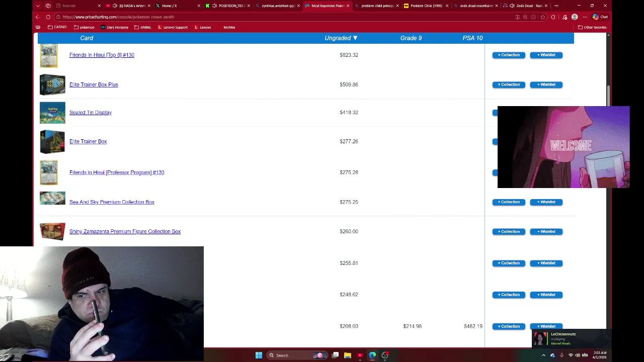Sort by the PSA 10 column header
The image size is (644, 362).
pyautogui.click(x=472, y=38)
